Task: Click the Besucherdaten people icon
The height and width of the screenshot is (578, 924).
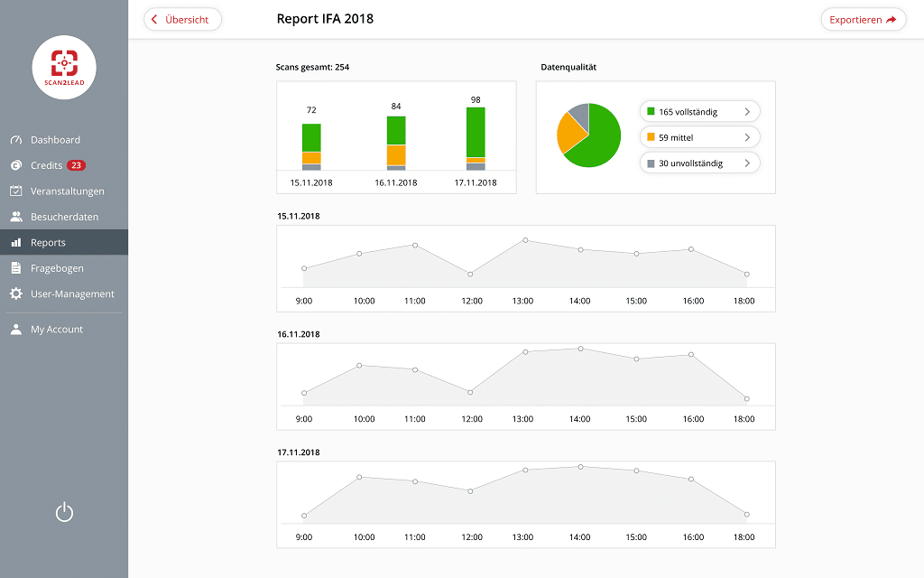Action: click(15, 217)
